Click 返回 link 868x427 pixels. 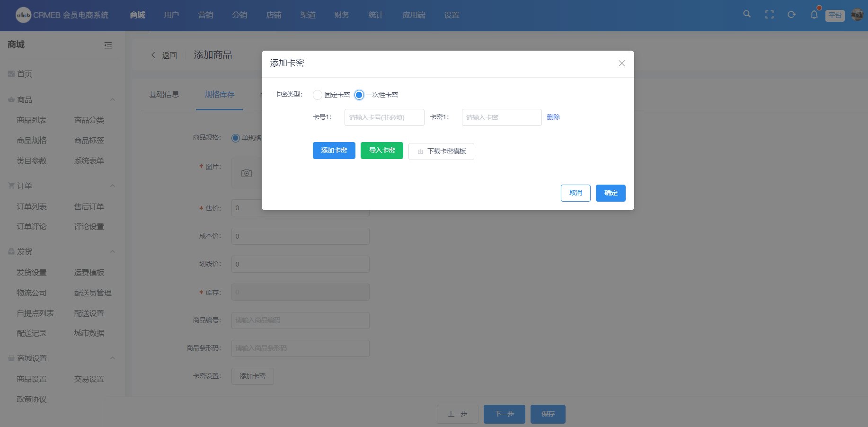[169, 55]
